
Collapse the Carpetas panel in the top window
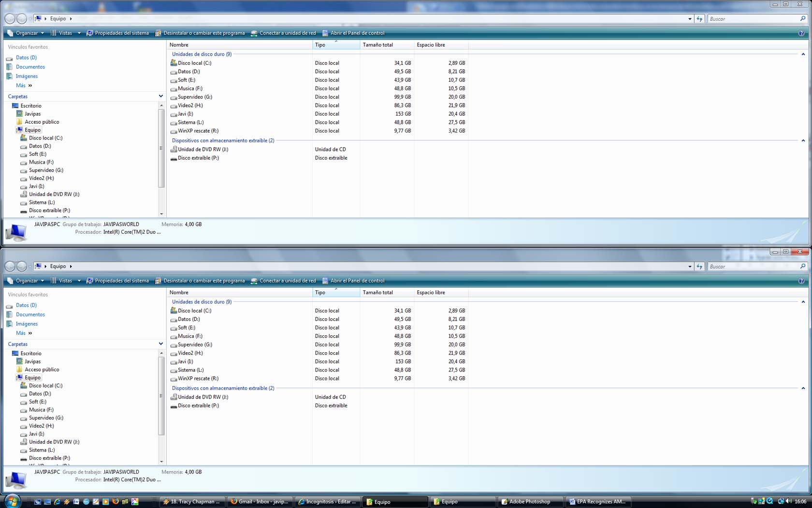[x=160, y=96]
